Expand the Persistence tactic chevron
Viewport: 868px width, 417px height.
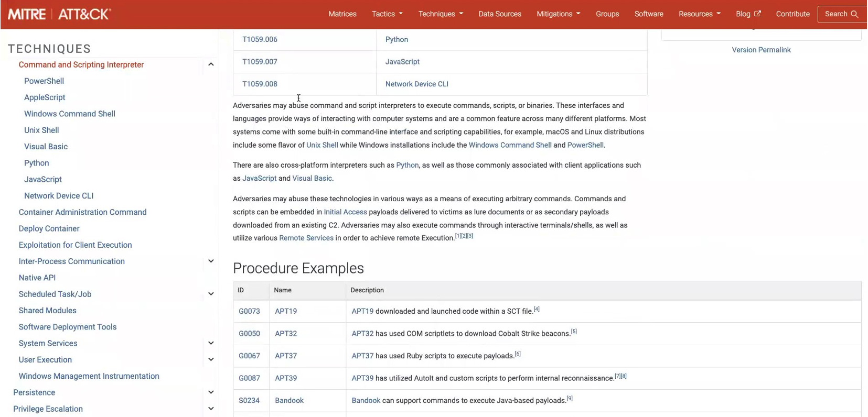pos(211,392)
